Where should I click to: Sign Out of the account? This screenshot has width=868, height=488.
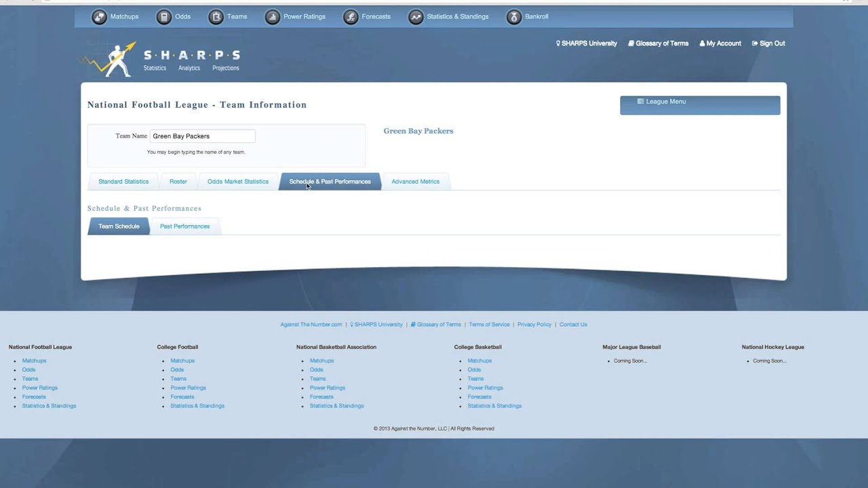[x=768, y=43]
